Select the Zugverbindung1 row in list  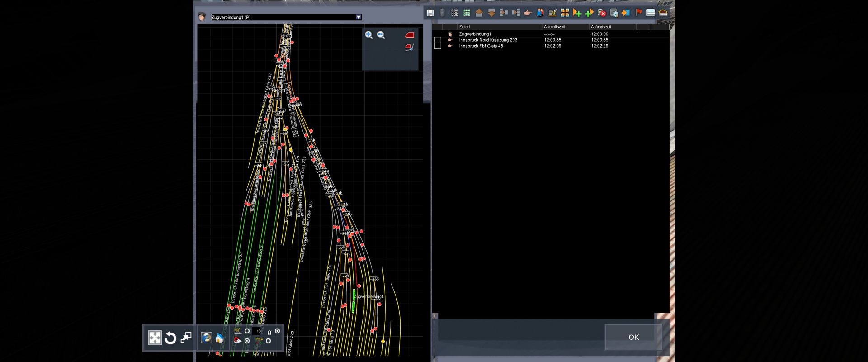click(475, 34)
